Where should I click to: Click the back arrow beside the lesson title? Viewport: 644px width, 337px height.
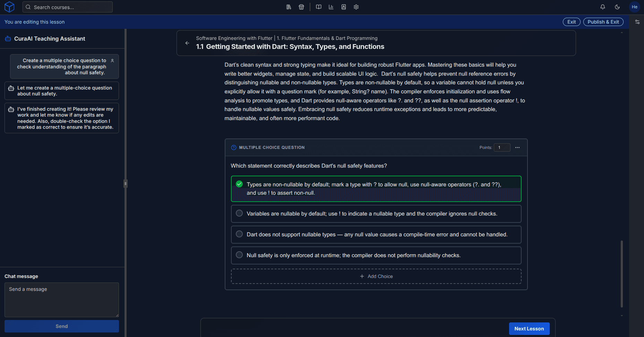click(187, 43)
